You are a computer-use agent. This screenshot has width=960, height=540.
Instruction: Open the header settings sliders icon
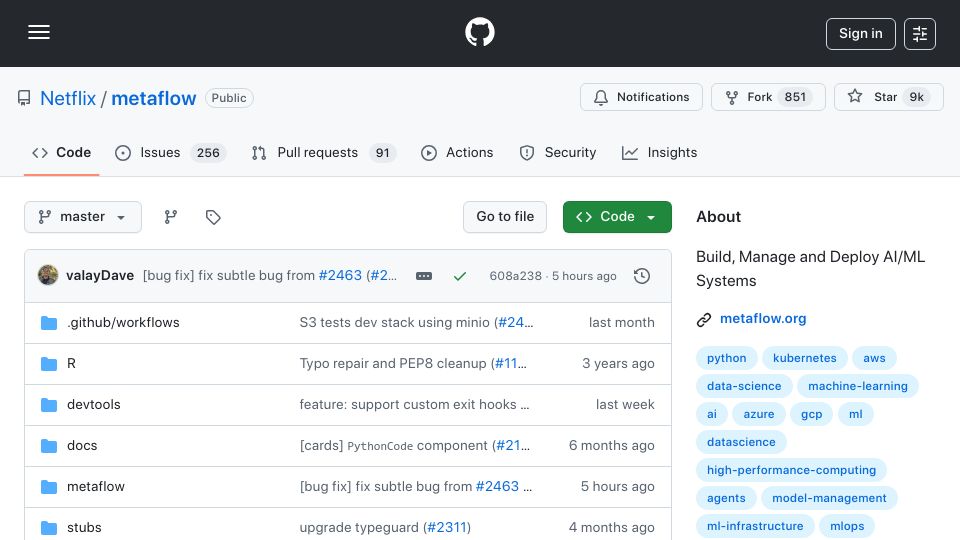(920, 34)
